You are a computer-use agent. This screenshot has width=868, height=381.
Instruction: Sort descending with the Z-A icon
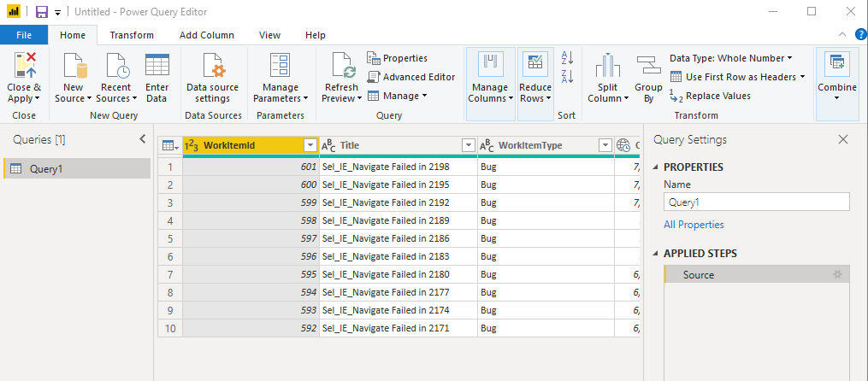click(568, 76)
